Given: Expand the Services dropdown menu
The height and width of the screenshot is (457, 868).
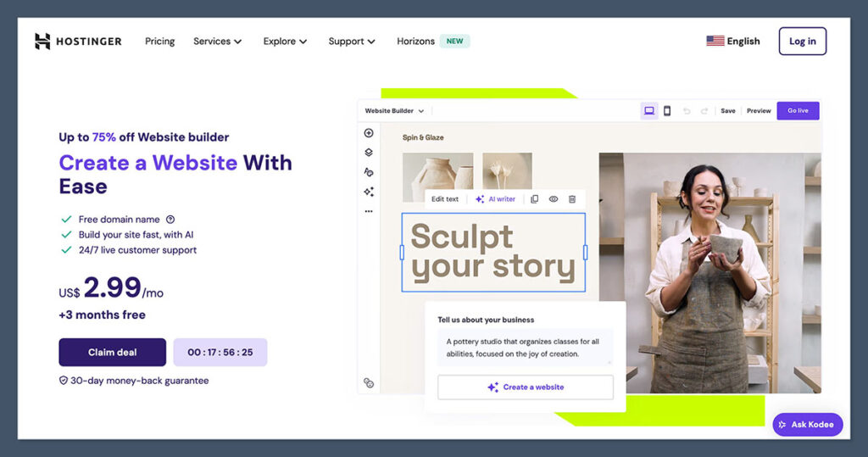Looking at the screenshot, I should coord(218,41).
